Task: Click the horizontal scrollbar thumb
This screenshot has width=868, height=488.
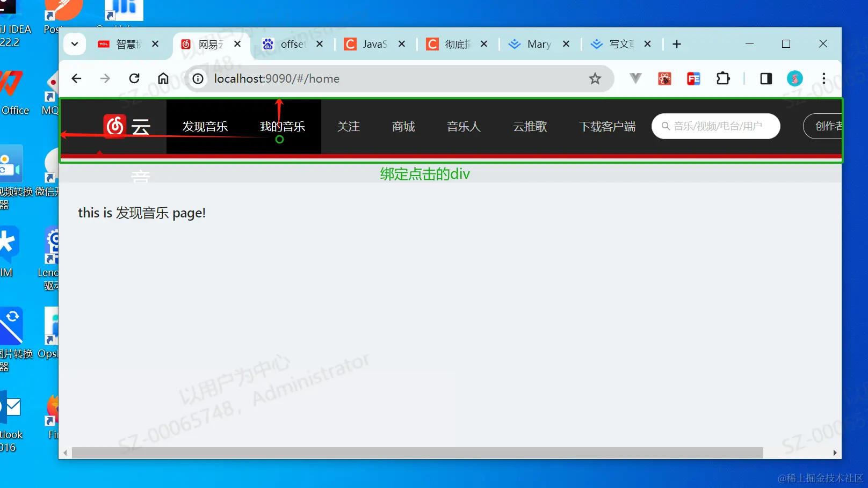Action: click(417, 453)
